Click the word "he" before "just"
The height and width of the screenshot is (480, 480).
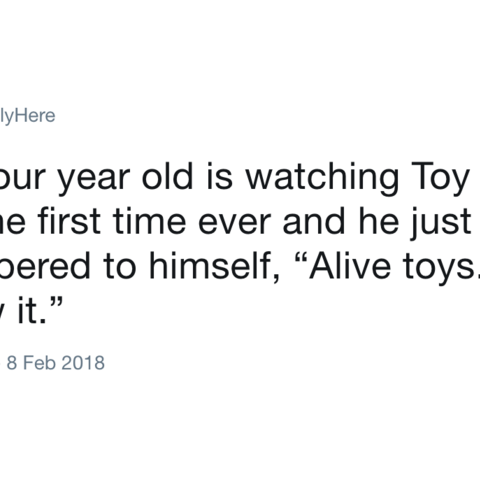click(379, 221)
